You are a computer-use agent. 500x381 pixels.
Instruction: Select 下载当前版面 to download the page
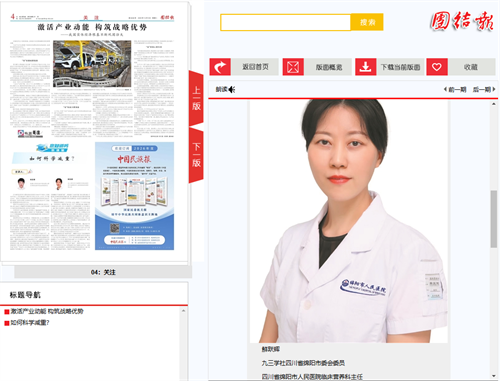[x=400, y=67]
